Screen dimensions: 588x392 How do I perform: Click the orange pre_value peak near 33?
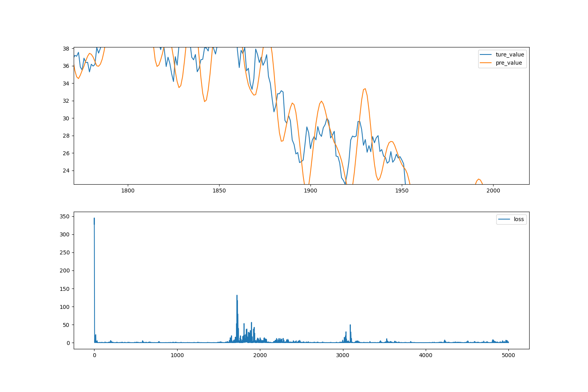tap(365, 89)
